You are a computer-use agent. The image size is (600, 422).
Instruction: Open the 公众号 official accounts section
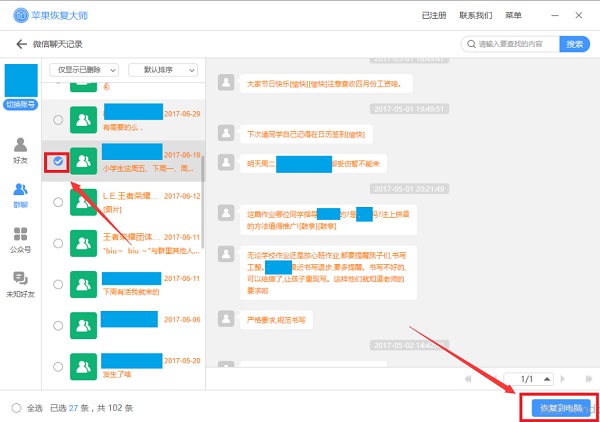[20, 240]
